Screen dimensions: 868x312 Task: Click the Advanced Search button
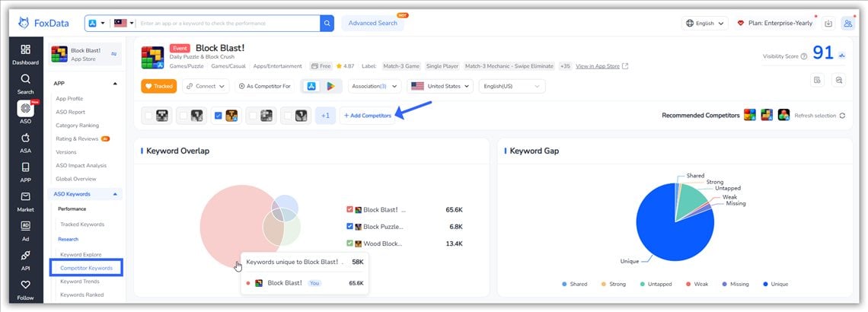(372, 24)
